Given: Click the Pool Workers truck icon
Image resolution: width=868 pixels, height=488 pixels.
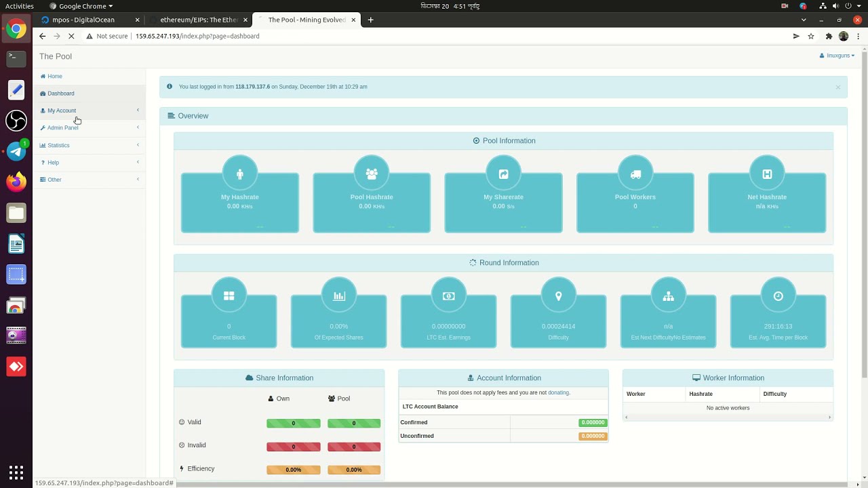Looking at the screenshot, I should [x=635, y=174].
